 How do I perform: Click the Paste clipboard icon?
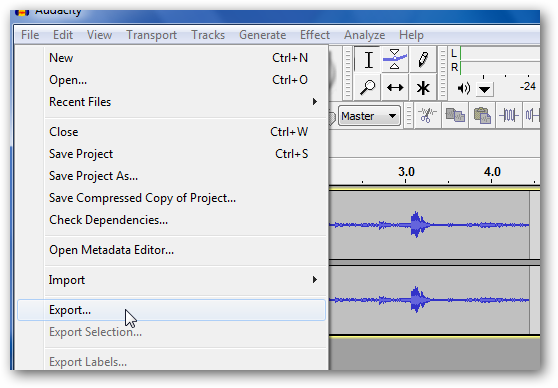coord(482,115)
